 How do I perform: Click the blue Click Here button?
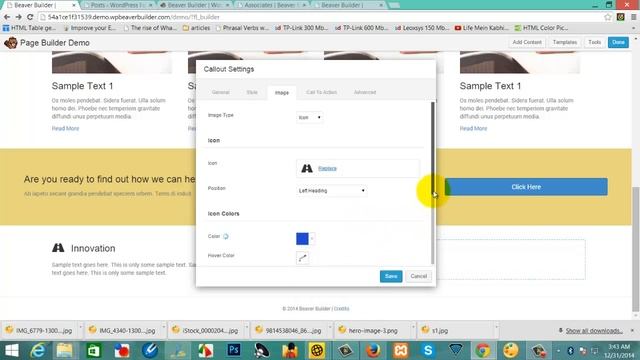coord(526,187)
